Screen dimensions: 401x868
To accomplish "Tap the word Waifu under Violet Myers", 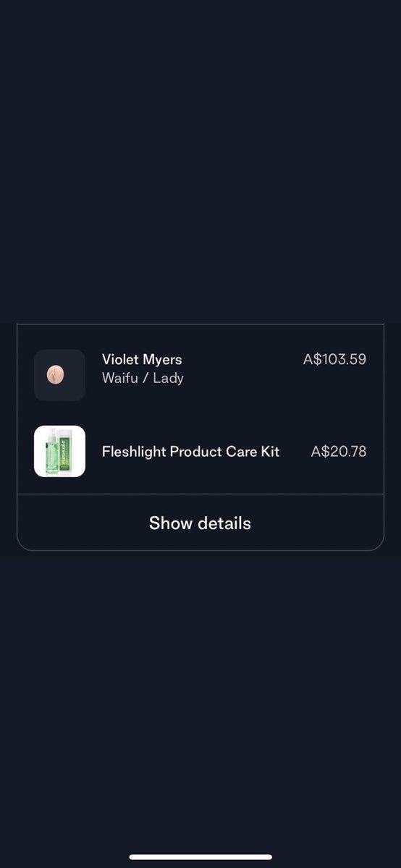I will click(x=120, y=379).
